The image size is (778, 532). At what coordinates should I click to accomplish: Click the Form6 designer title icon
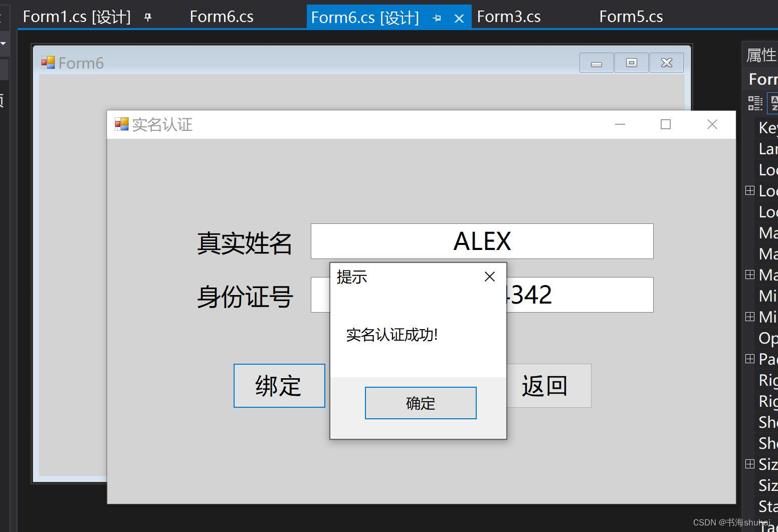coord(48,63)
